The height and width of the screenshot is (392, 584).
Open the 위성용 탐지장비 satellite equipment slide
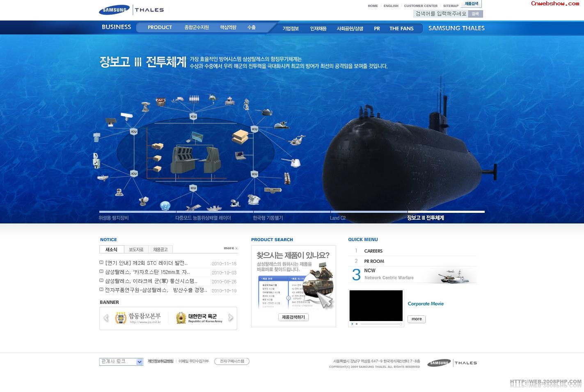115,218
